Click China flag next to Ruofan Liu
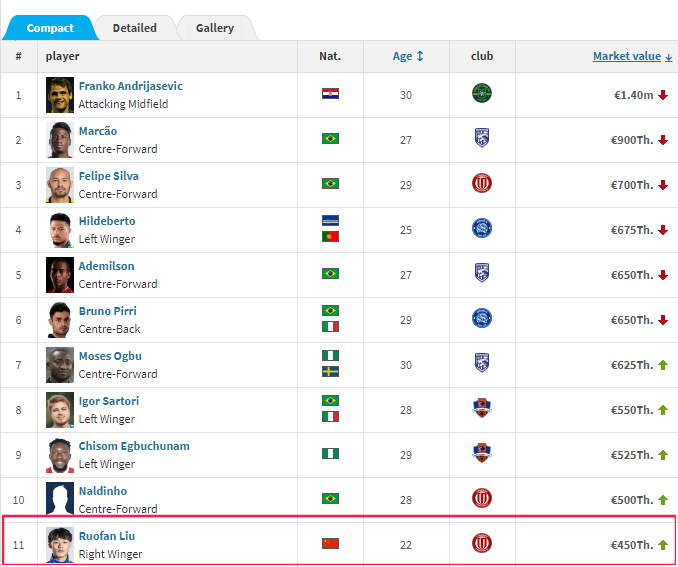678x567 pixels. coord(330,543)
